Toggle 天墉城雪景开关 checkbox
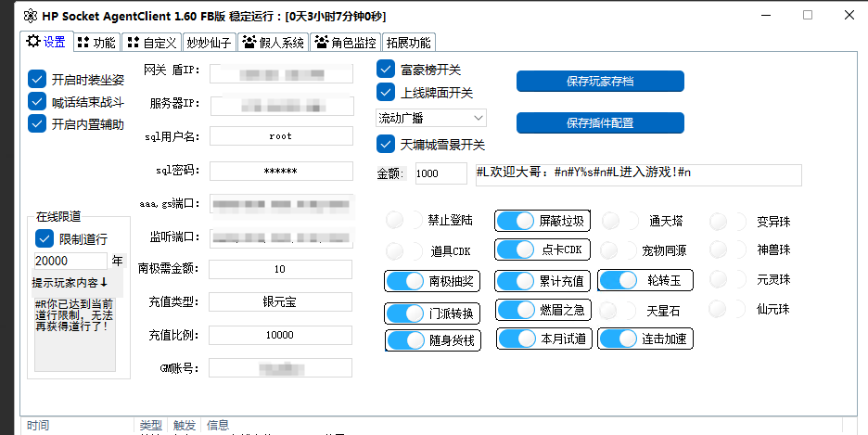This screenshot has height=435, width=868. point(385,144)
